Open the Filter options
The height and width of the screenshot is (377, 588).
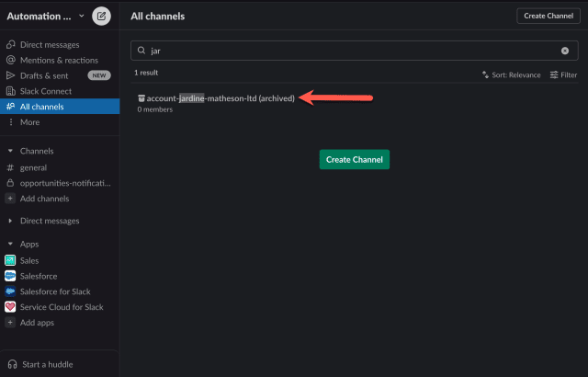563,74
